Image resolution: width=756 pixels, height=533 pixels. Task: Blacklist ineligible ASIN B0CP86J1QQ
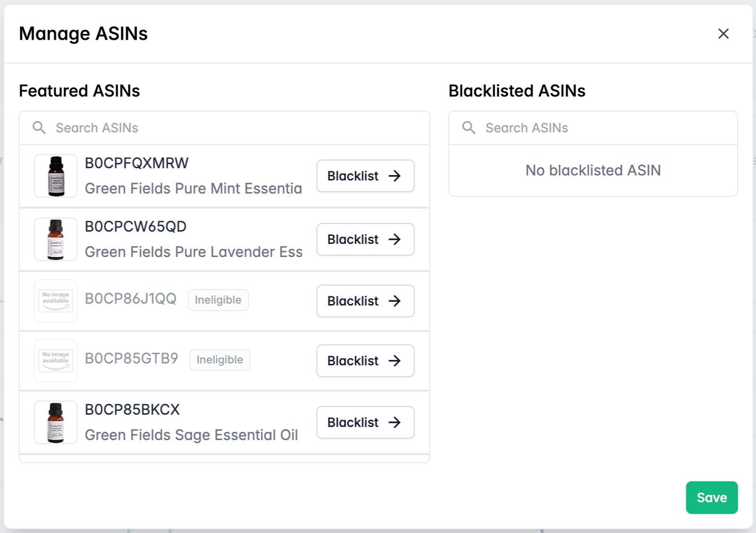click(365, 301)
